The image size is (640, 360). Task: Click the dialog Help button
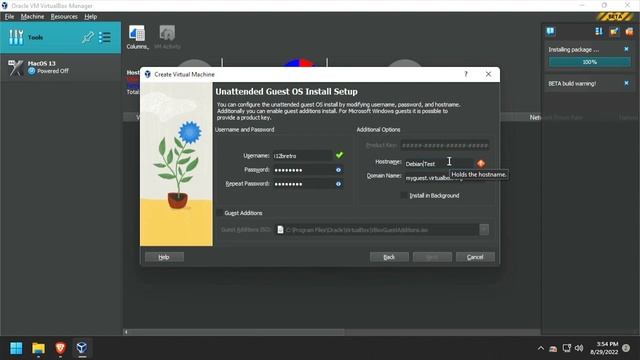coord(164,257)
